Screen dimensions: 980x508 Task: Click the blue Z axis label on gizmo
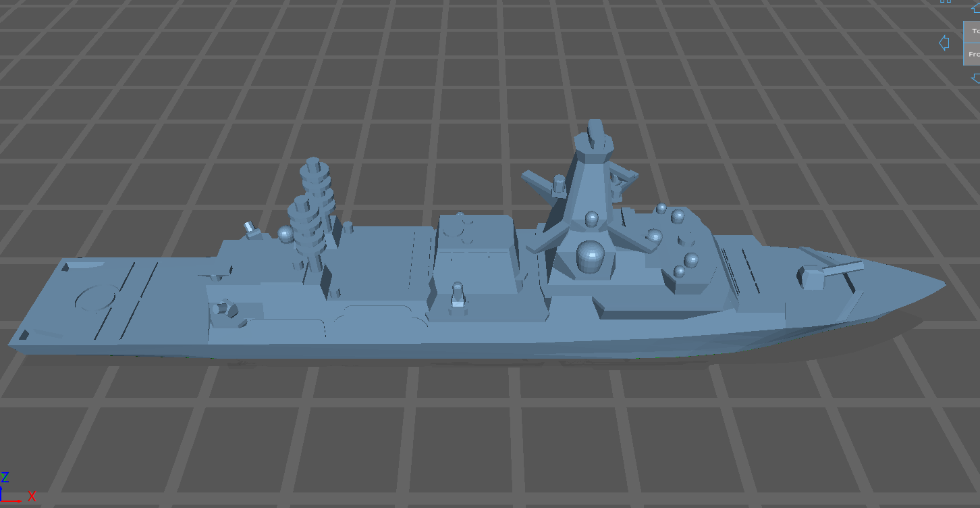pos(5,477)
